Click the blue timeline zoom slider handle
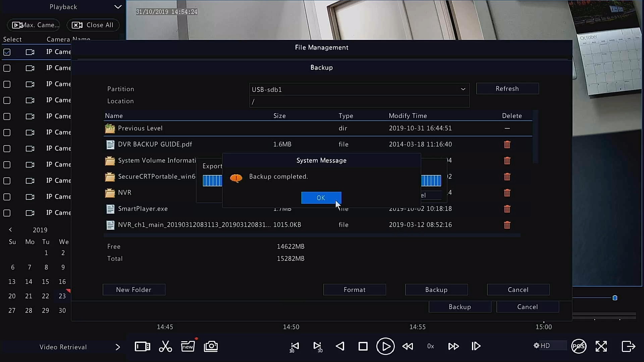Image resolution: width=644 pixels, height=362 pixels. coord(615,298)
